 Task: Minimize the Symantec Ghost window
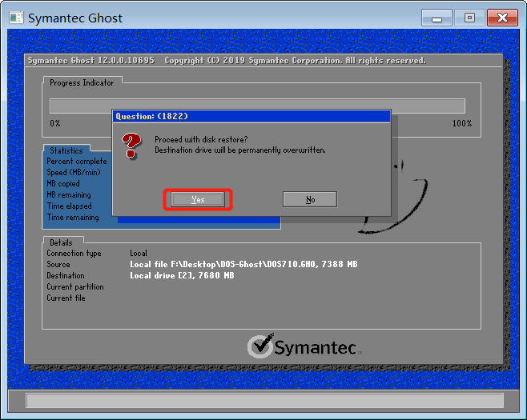pos(436,18)
